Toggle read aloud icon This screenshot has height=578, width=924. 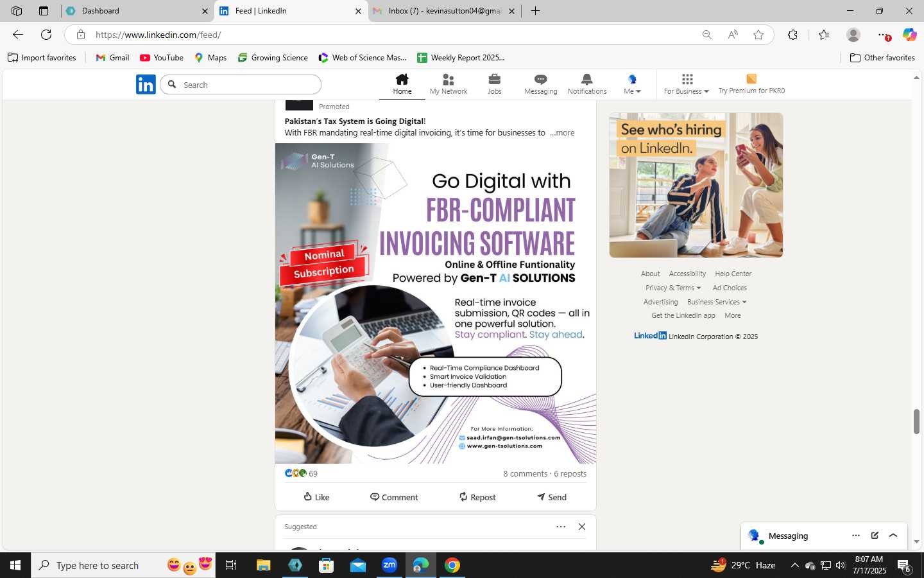point(732,35)
